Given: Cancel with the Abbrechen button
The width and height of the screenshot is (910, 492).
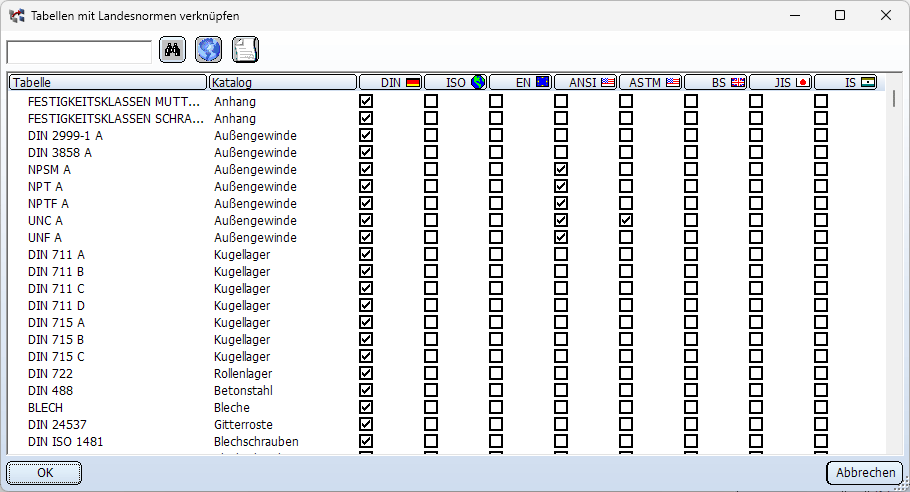Looking at the screenshot, I should [865, 473].
